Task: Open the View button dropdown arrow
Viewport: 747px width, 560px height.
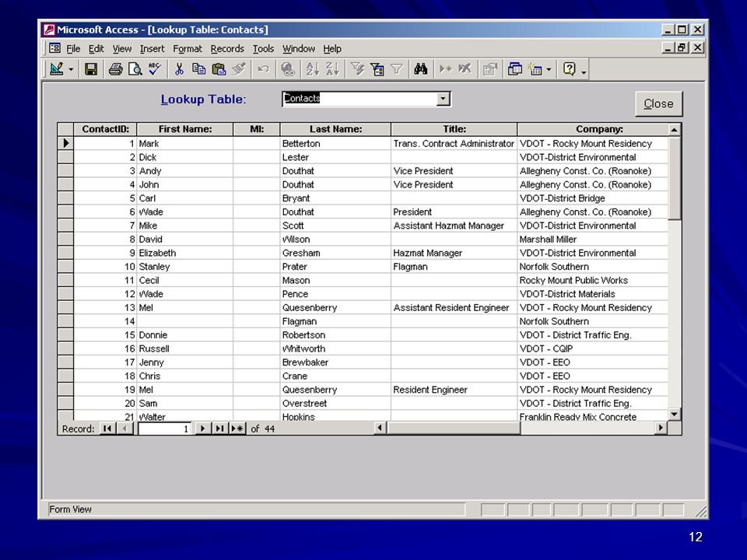Action: (x=71, y=69)
